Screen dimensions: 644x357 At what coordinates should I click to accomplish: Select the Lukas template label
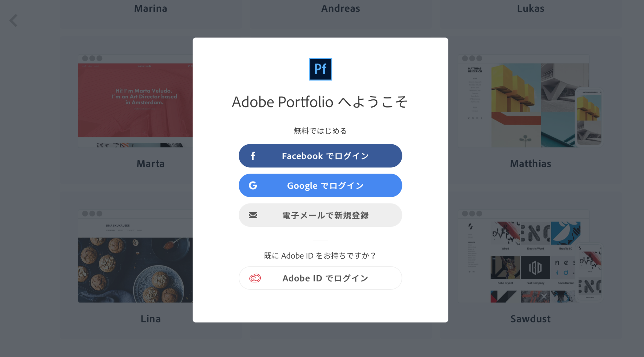(530, 8)
